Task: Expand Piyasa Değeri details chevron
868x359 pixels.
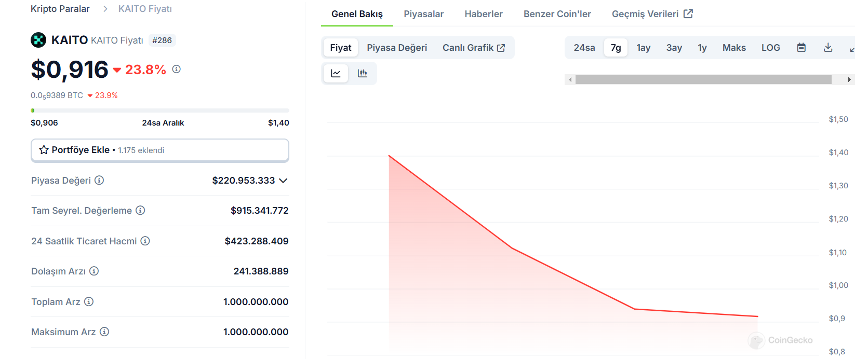Action: (283, 181)
